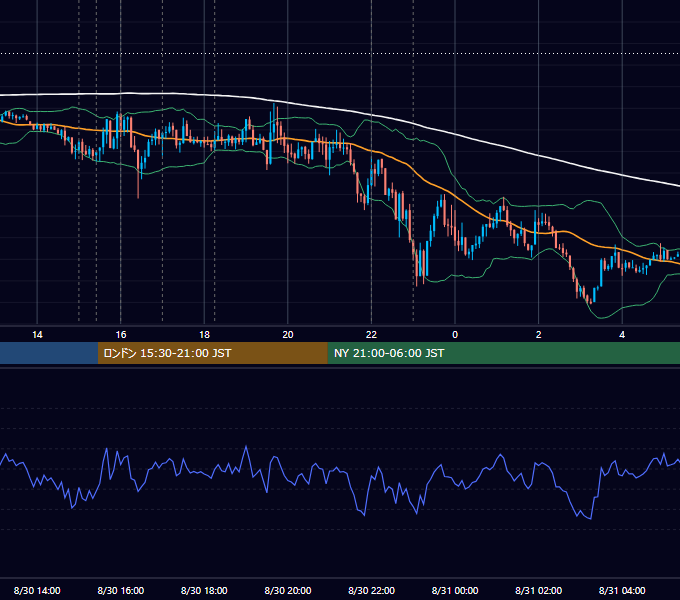
Task: Select the NY 21:00-06:00 JST session bar
Action: 503,353
